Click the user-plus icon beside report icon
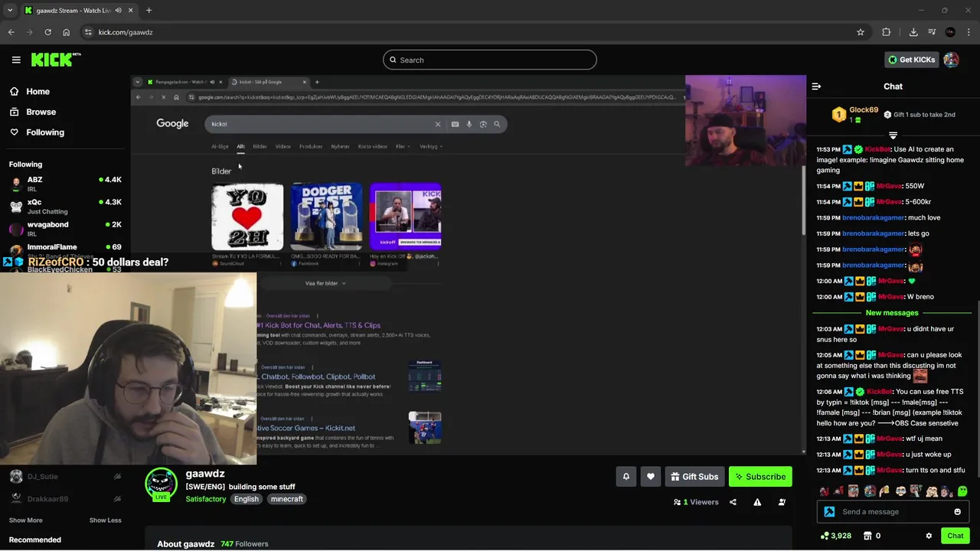The image size is (980, 551). click(x=782, y=502)
